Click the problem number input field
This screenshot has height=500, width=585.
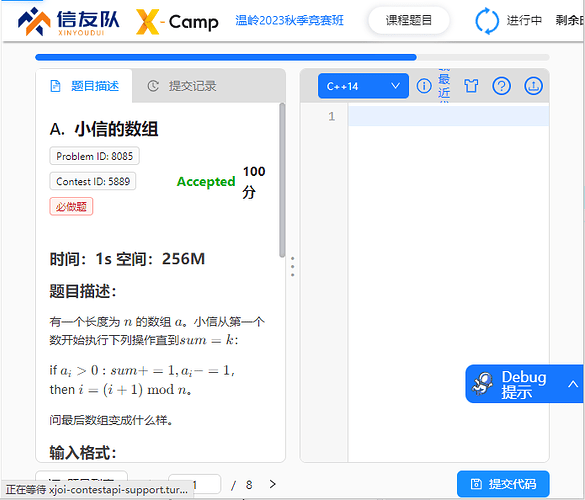(x=194, y=485)
